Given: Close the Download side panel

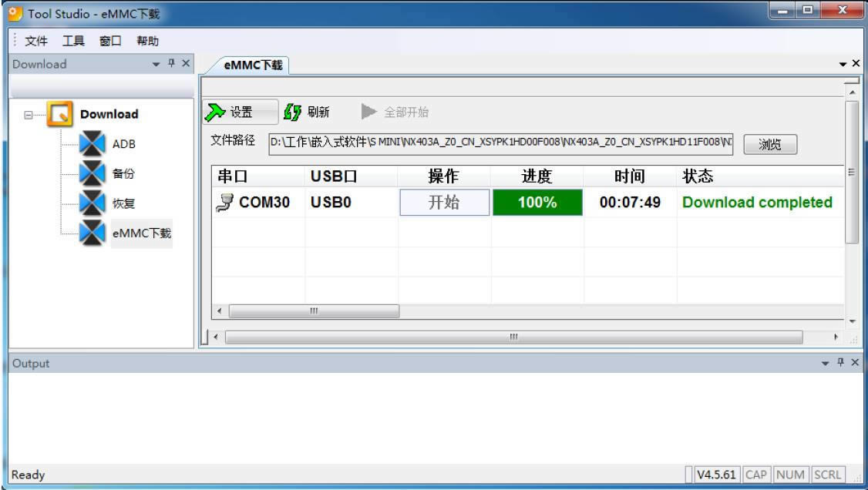Looking at the screenshot, I should tap(186, 65).
